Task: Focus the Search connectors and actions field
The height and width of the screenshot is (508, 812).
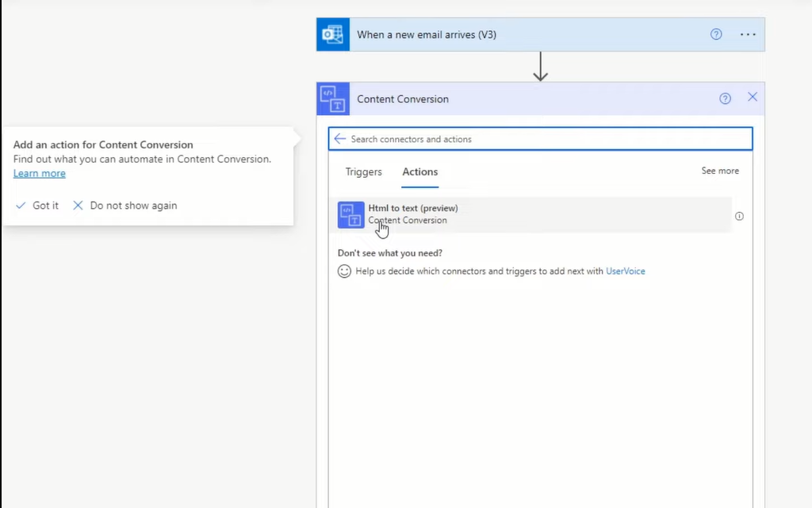Action: pos(540,139)
